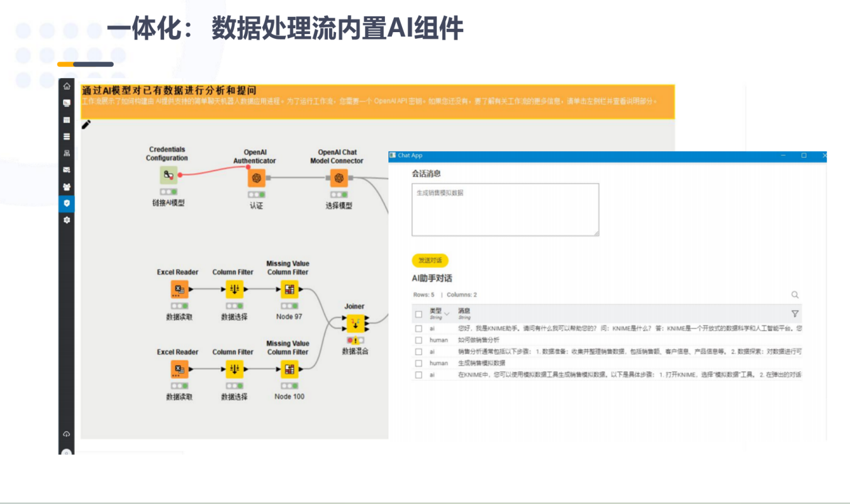Click the bottom Column Filter node
This screenshot has width=850, height=504.
coord(235,369)
